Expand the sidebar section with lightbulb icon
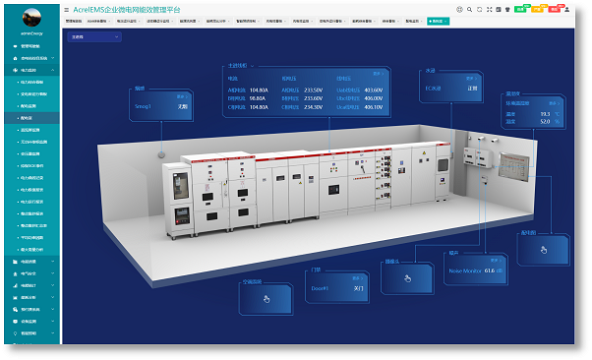This screenshot has height=360, width=592. (x=32, y=333)
